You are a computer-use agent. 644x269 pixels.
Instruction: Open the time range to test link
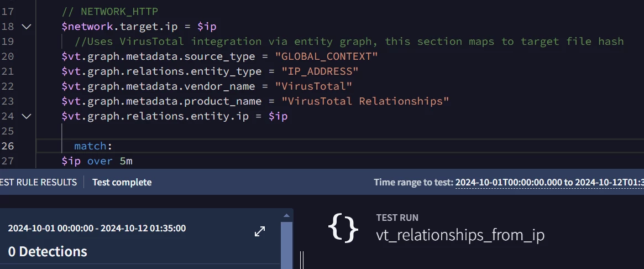pyautogui.click(x=549, y=182)
